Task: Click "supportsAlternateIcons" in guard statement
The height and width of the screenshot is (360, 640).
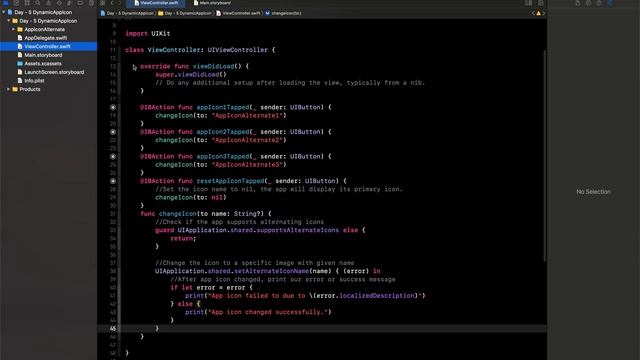Action: 298,230
